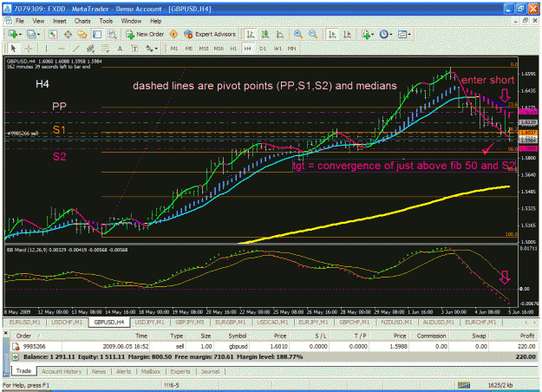
Task: Open the Periods clock dropdown
Action: pos(386,34)
